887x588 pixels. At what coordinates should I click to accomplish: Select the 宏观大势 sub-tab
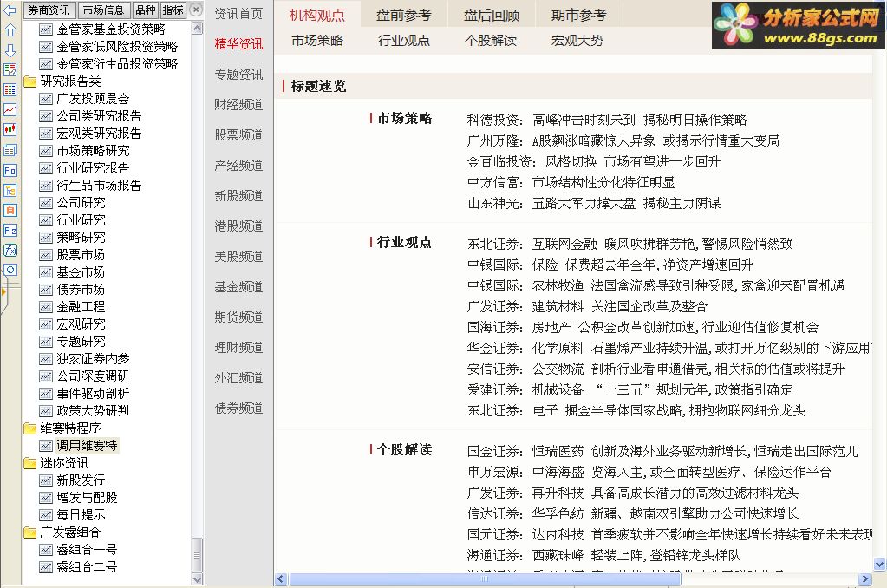click(577, 40)
